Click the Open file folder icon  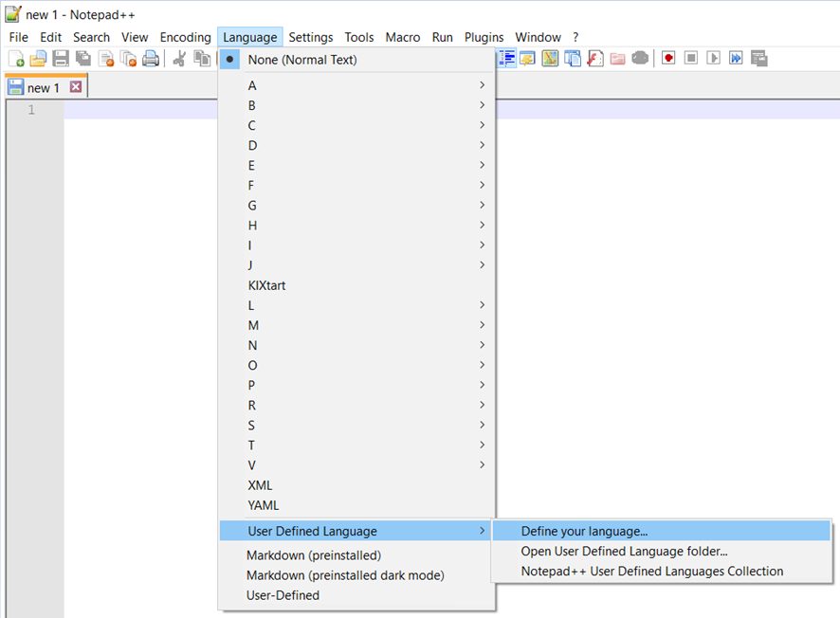[x=38, y=59]
